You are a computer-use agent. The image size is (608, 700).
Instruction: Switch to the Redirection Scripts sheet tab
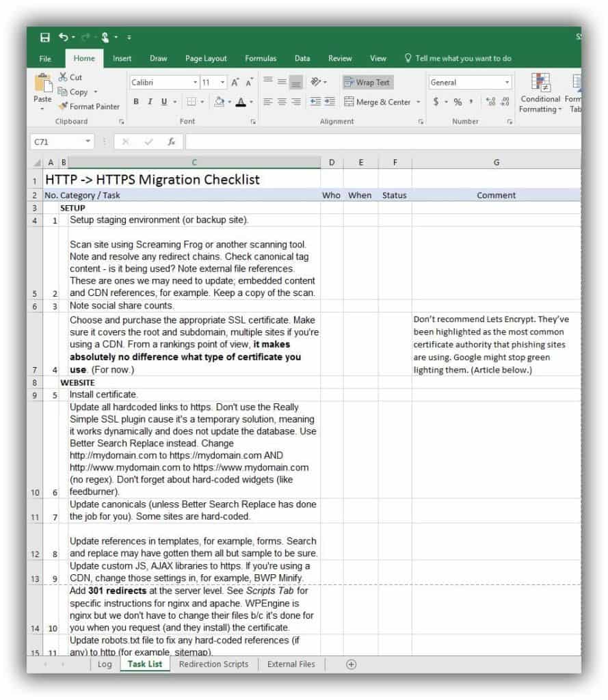pos(213,664)
